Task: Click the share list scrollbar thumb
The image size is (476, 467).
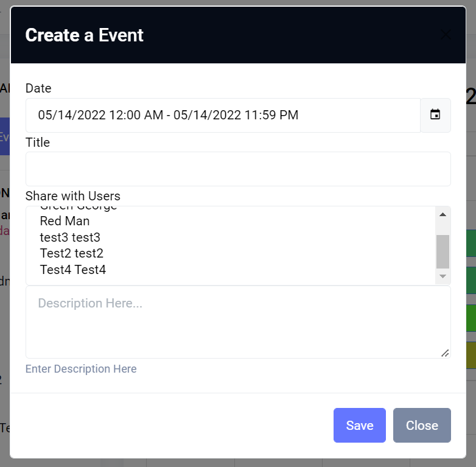Action: click(443, 251)
